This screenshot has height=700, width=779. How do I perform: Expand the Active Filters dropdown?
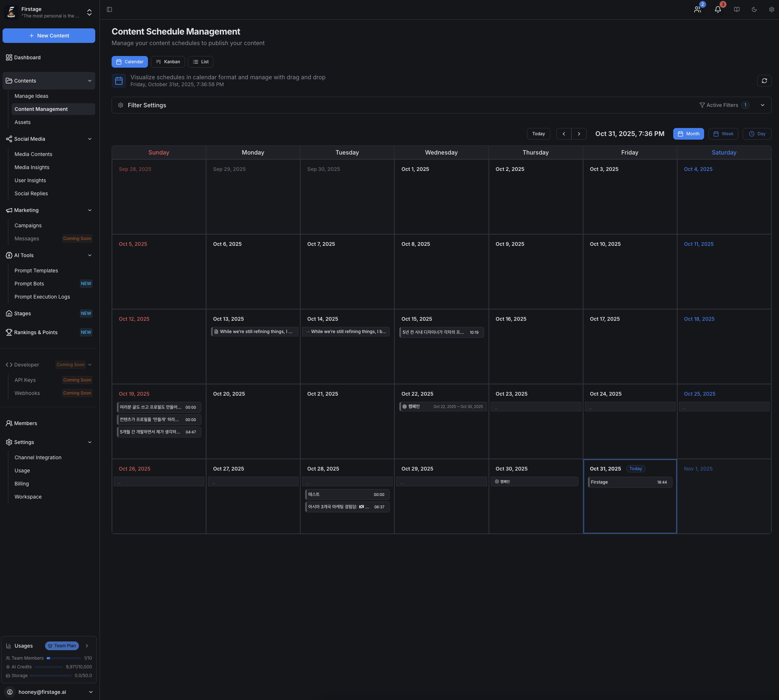click(x=763, y=105)
